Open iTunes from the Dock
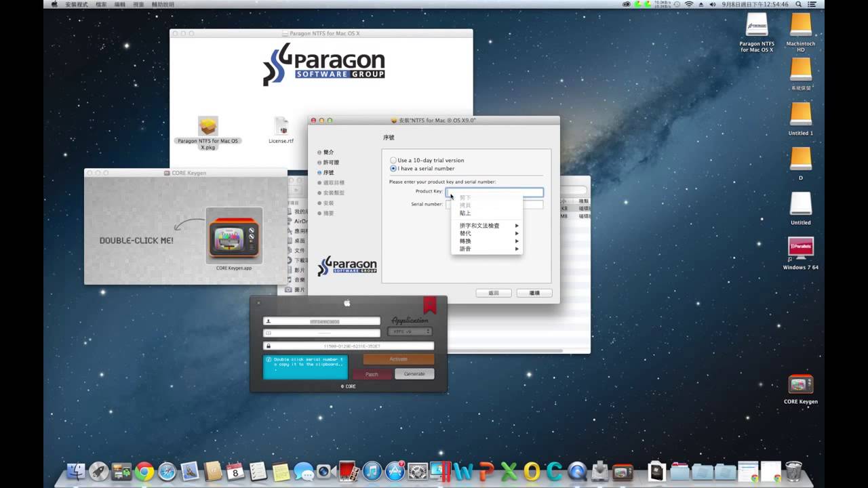Viewport: 868px width, 488px height. pyautogui.click(x=372, y=472)
